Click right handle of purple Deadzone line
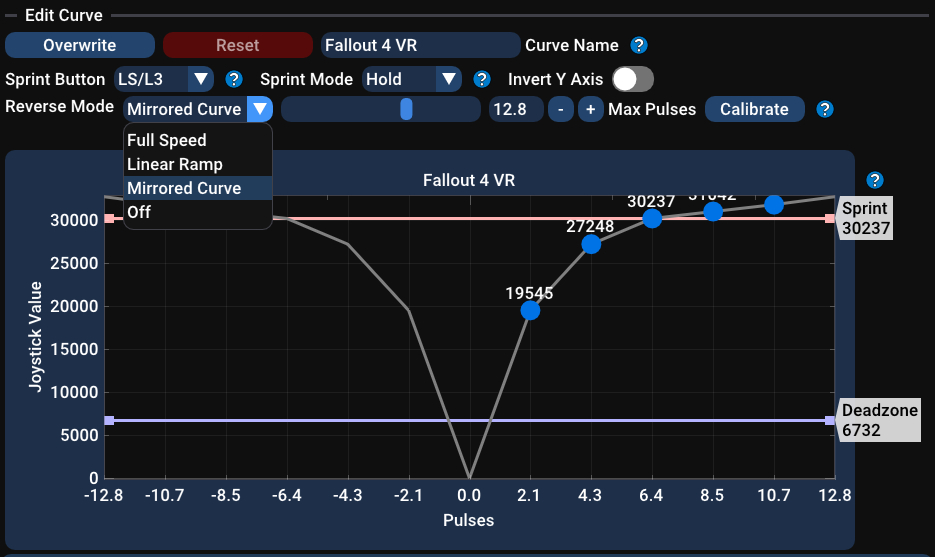935x557 pixels. [x=830, y=420]
